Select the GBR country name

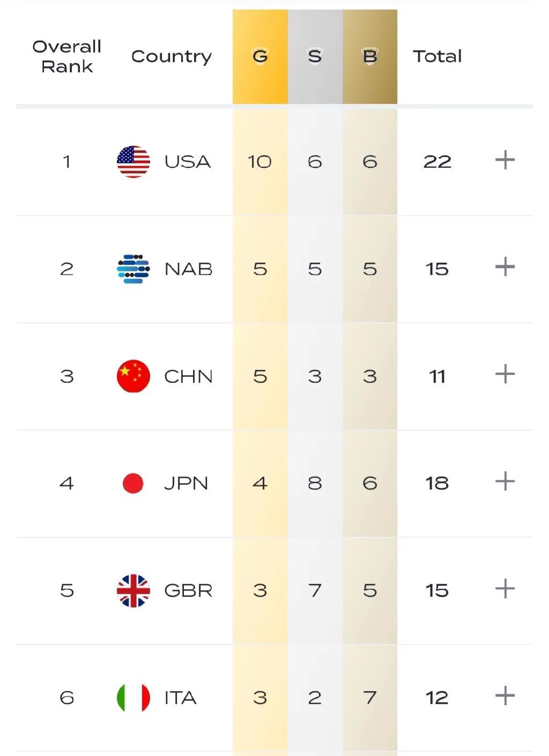click(x=188, y=590)
